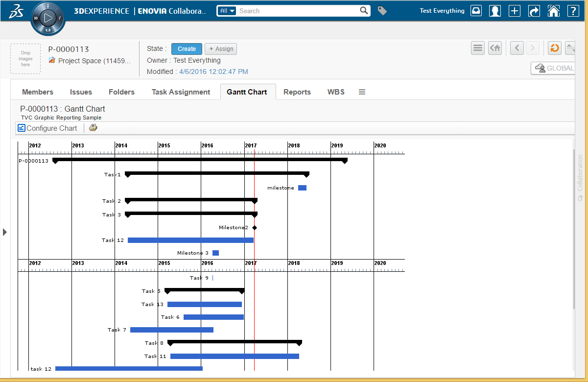This screenshot has height=382, width=588.
Task: Click the magnifier search icon
Action: click(x=364, y=11)
